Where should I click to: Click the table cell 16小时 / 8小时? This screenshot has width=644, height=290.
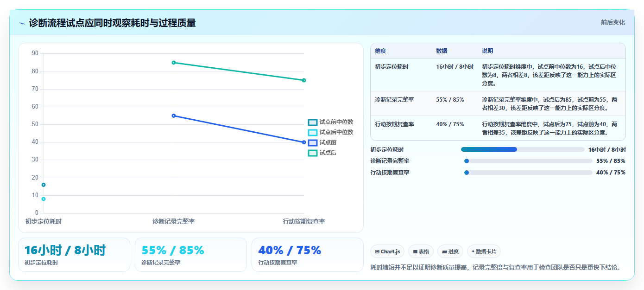point(455,67)
